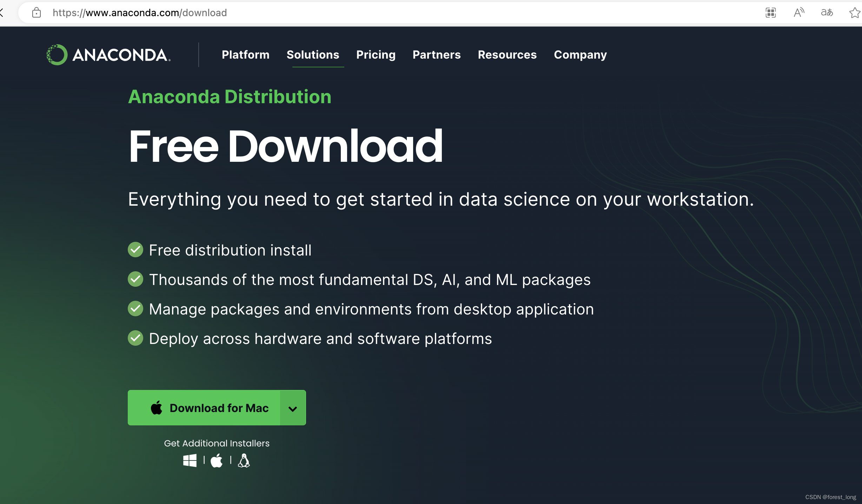The height and width of the screenshot is (504, 862).
Task: Click the Windows installer icon
Action: [x=190, y=460]
